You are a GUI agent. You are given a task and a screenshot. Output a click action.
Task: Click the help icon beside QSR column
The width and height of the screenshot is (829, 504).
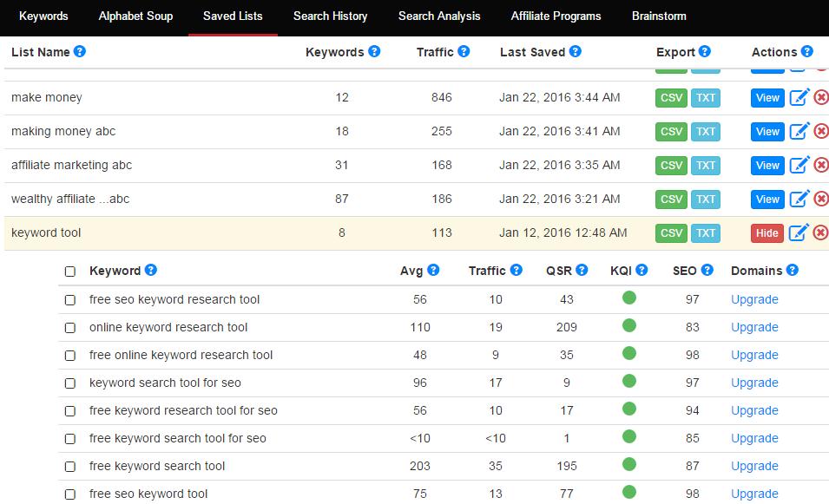tap(582, 270)
